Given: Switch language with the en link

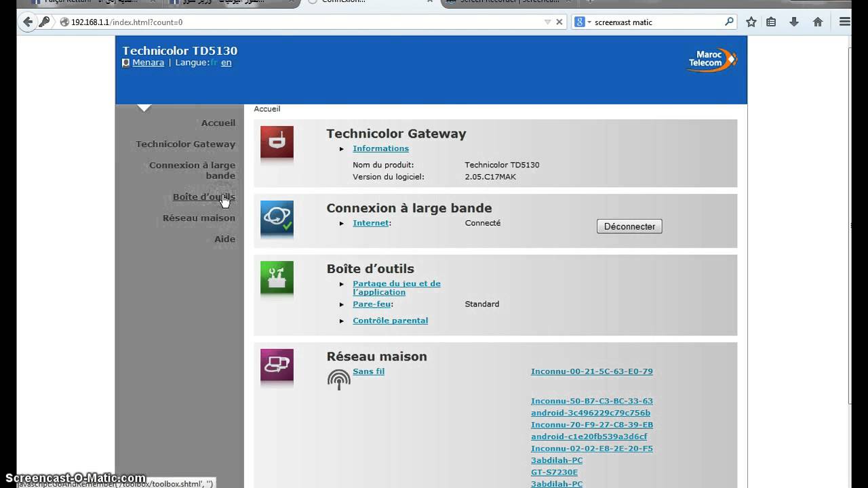Looking at the screenshot, I should click(x=226, y=62).
